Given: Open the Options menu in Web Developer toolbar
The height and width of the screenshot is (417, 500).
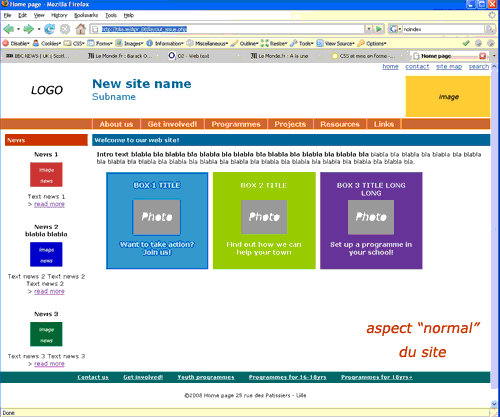Looking at the screenshot, I should (x=372, y=43).
